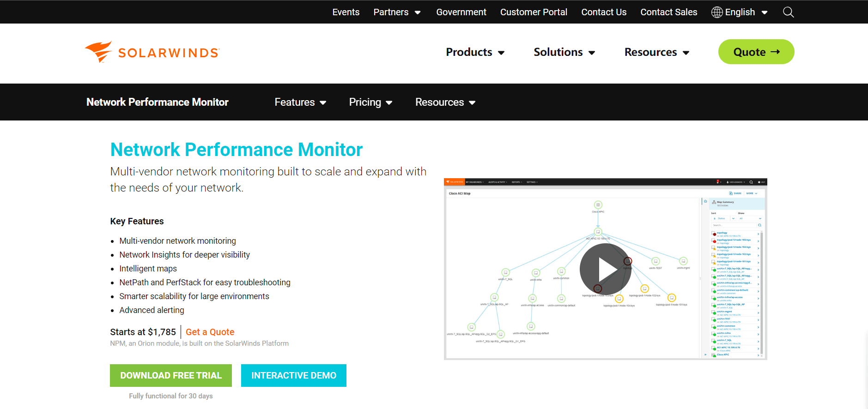Screen dimensions: 868x409
Task: Click the green Quote button
Action: point(756,52)
